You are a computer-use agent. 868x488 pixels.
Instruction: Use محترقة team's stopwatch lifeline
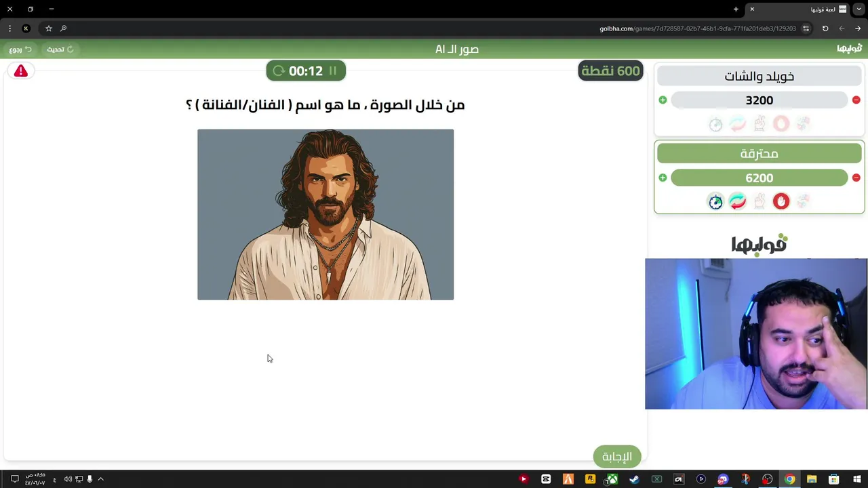point(715,201)
